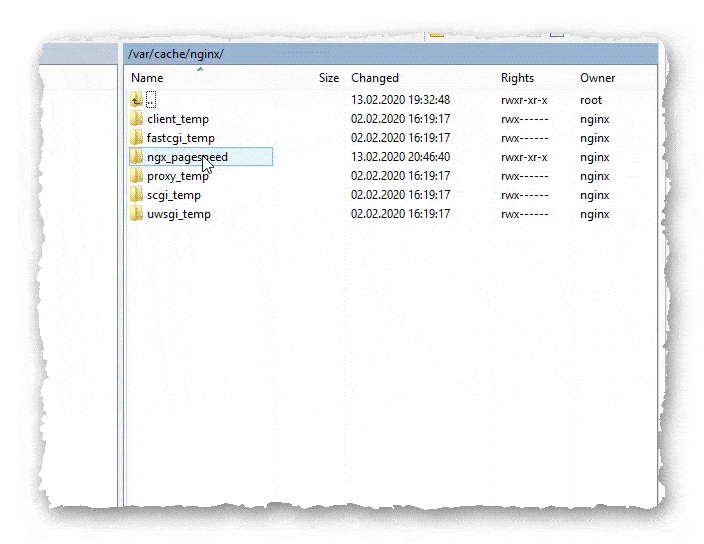Select the uwsgi_temp folder name

coord(178,214)
